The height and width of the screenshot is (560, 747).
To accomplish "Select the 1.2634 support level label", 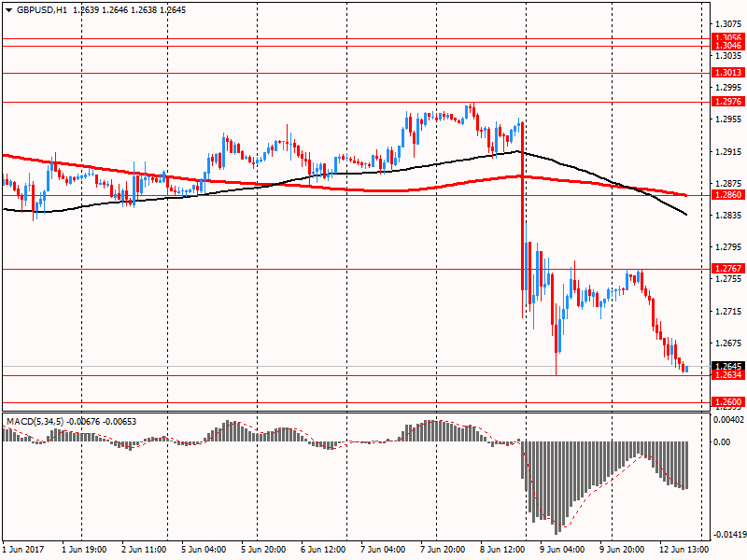I will click(x=727, y=375).
